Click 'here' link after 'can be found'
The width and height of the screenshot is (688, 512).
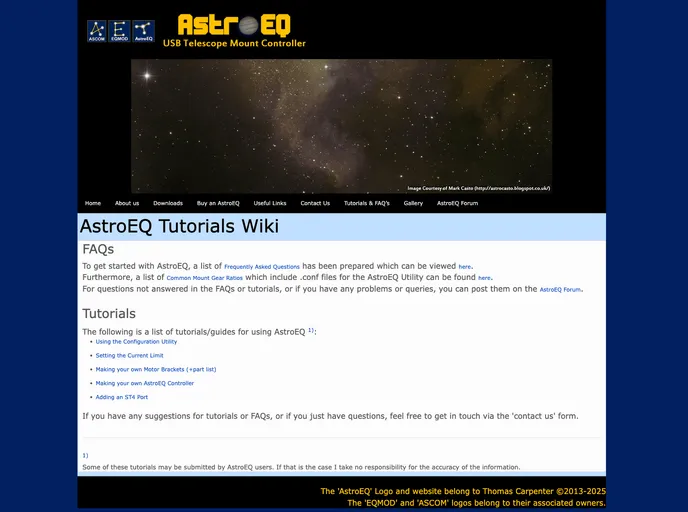click(484, 278)
